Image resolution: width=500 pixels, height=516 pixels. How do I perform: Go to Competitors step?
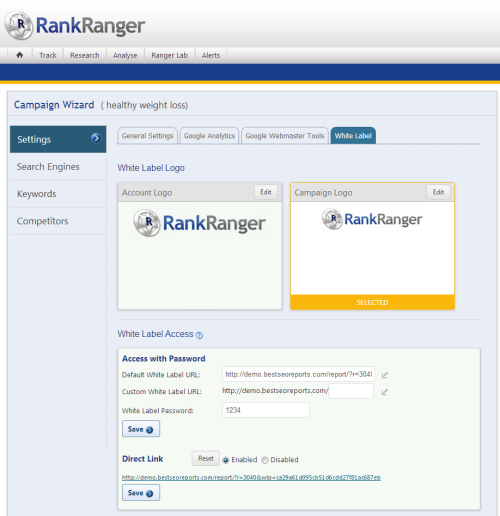tap(58, 221)
